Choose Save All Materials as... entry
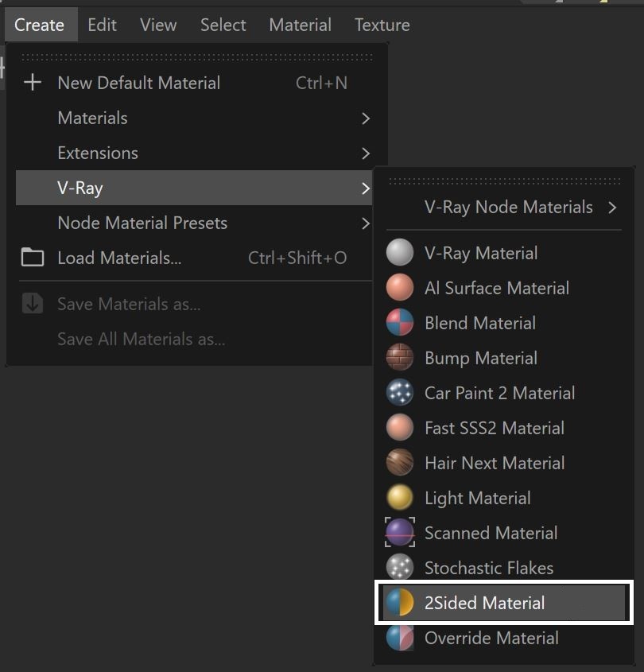644x672 pixels. (x=194, y=339)
